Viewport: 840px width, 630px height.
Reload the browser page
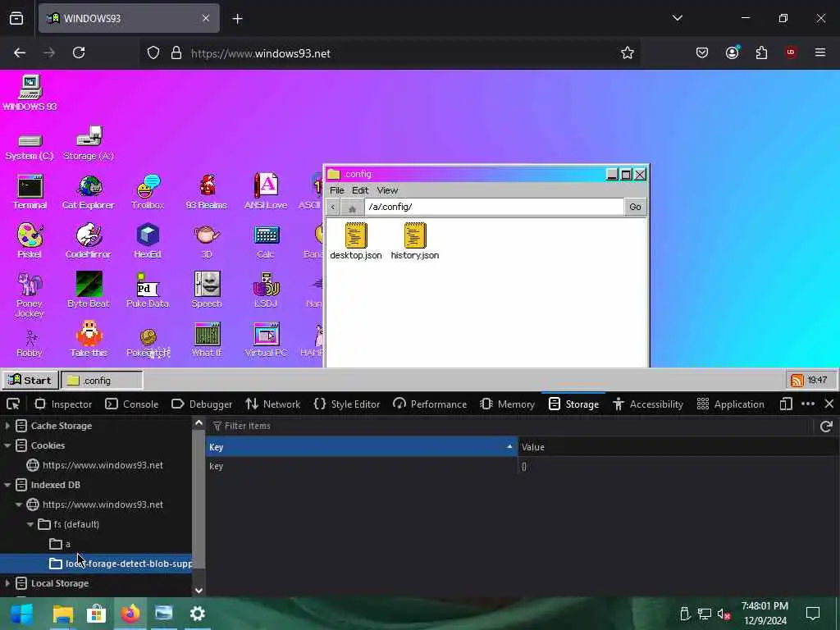(x=79, y=52)
